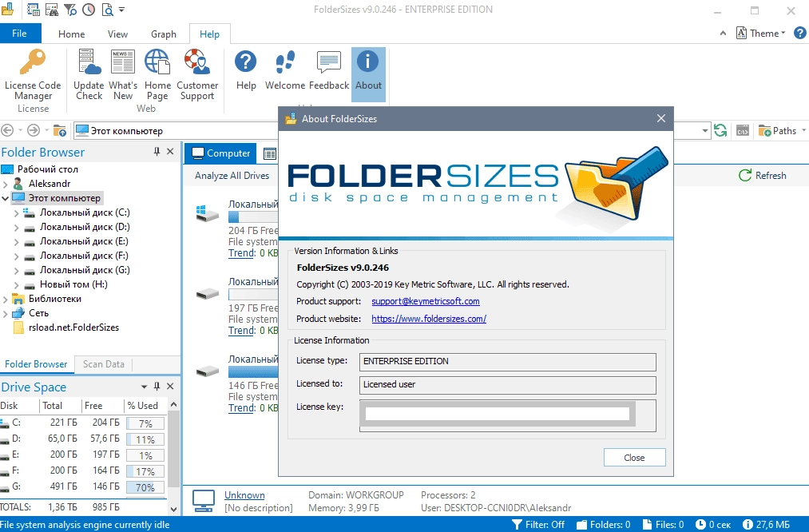Select the Folder Browser bottom tab
809x532 pixels.
(36, 363)
